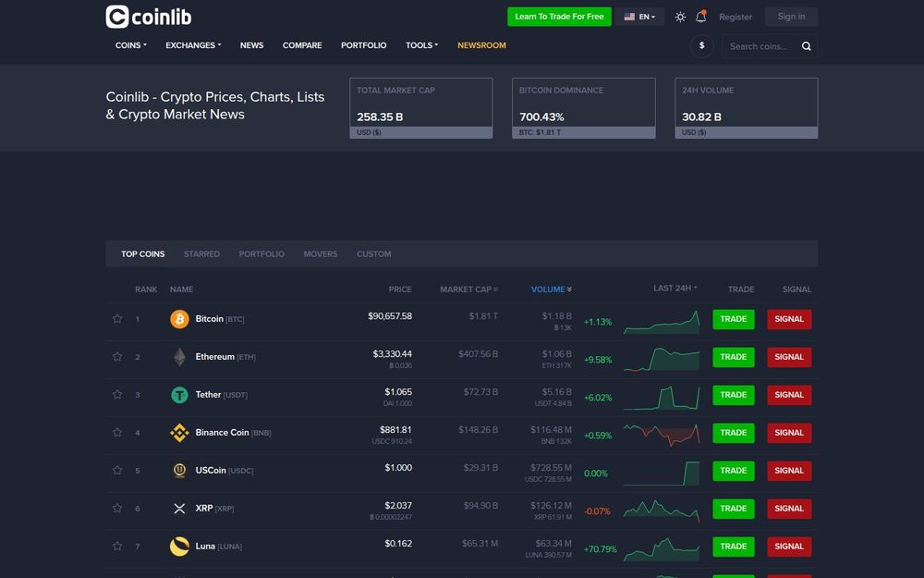Click Bitcoin price $90,657.58
924x578 pixels.
point(390,316)
